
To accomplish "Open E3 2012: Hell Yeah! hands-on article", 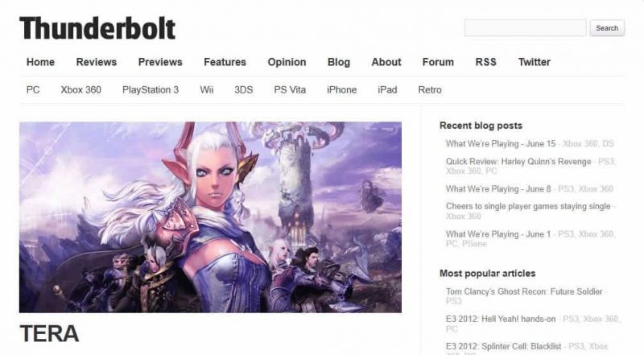I will click(501, 319).
